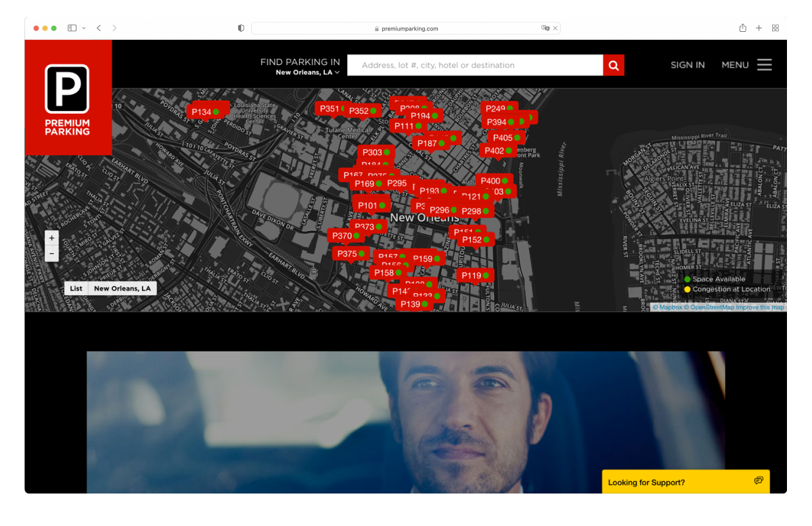Open the hamburger menu icon
The height and width of the screenshot is (526, 812).
[764, 65]
